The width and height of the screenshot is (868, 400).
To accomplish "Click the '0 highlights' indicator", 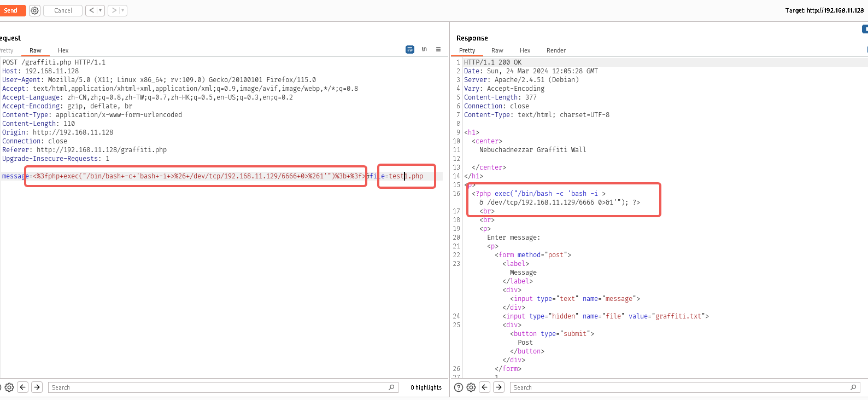I will (426, 387).
